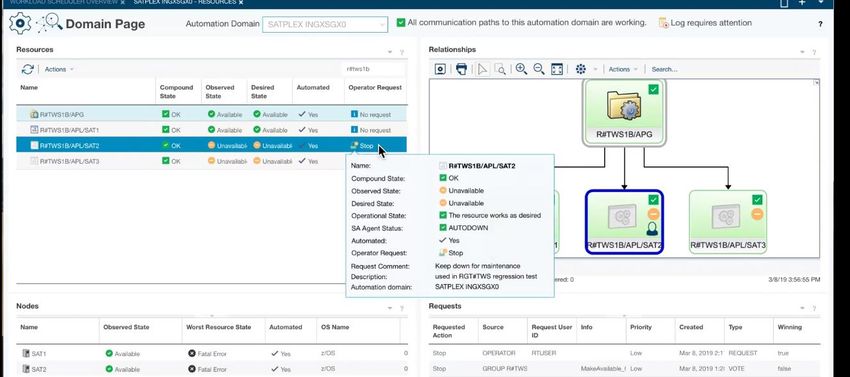Click the explore network icon beside Domain Page
This screenshot has width=850, height=377.
click(50, 24)
